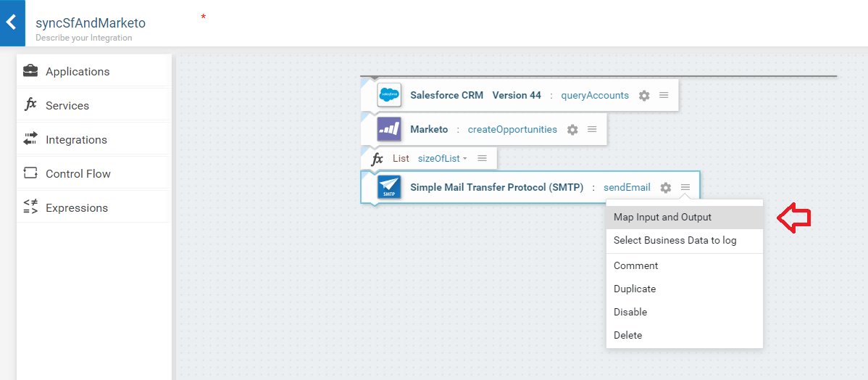Click the Marketo purple logo icon

coord(389,129)
